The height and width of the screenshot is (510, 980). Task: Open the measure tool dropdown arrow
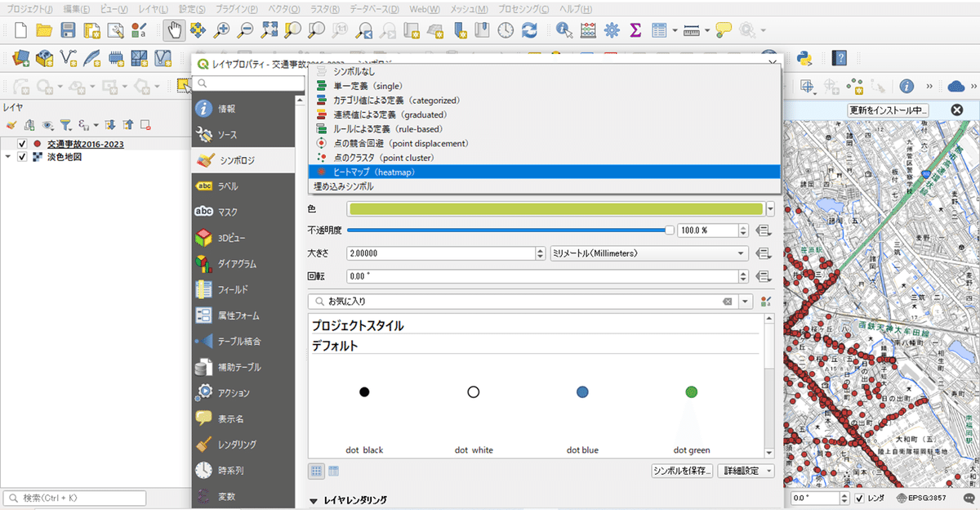tap(706, 30)
